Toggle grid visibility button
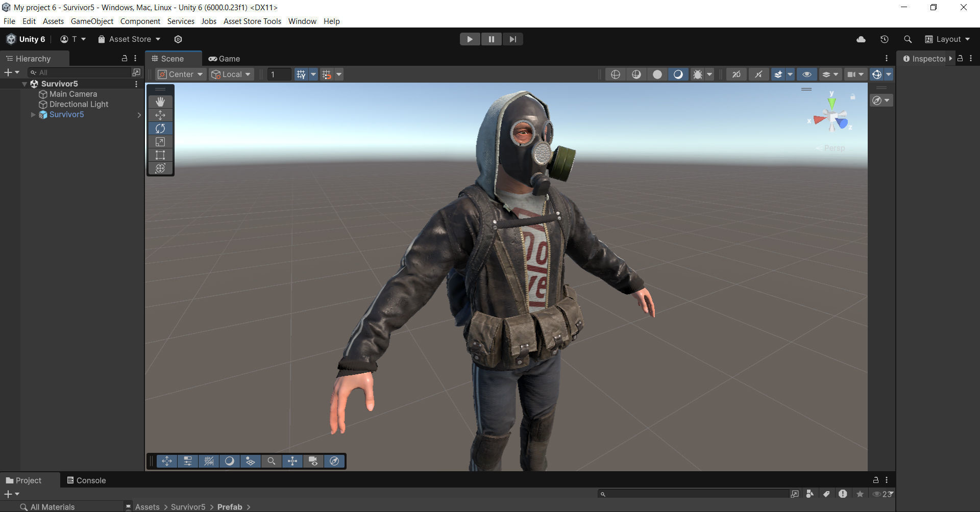The width and height of the screenshot is (980, 512). (x=301, y=74)
